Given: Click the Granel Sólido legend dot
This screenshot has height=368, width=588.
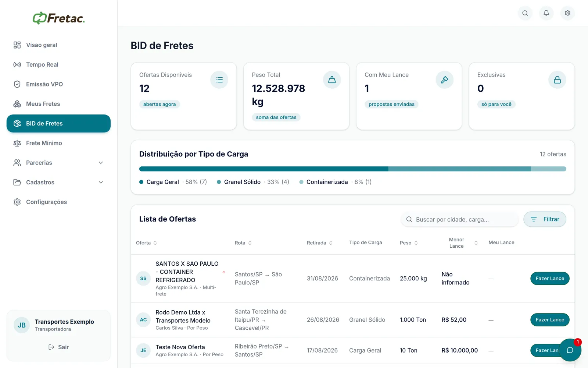Looking at the screenshot, I should [219, 182].
